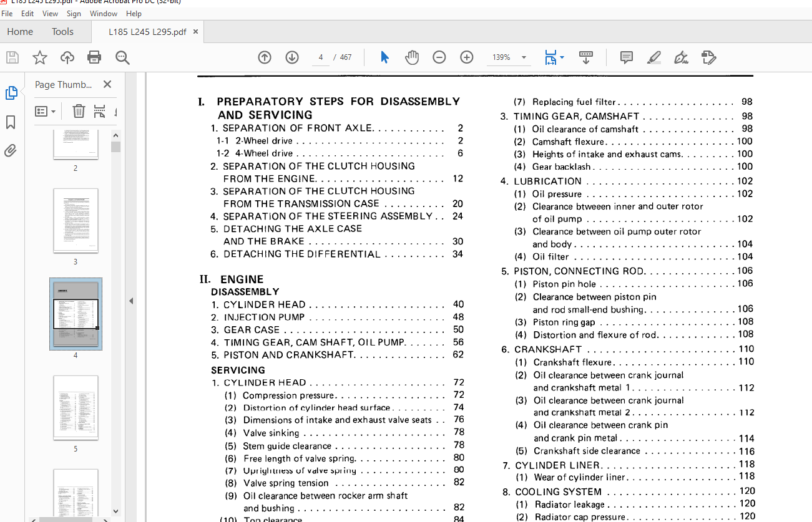The width and height of the screenshot is (812, 522).
Task: Close the Page Thumbnails panel
Action: 107,84
